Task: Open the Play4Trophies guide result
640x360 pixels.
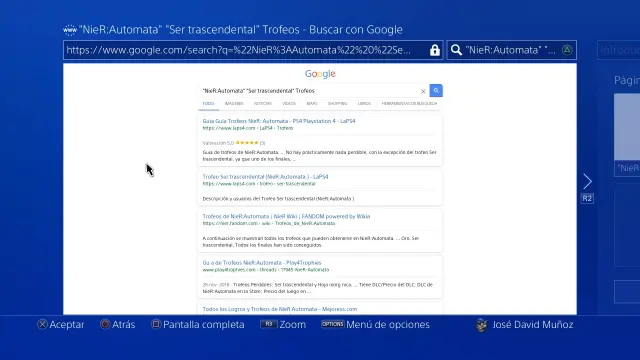Action: click(x=262, y=262)
